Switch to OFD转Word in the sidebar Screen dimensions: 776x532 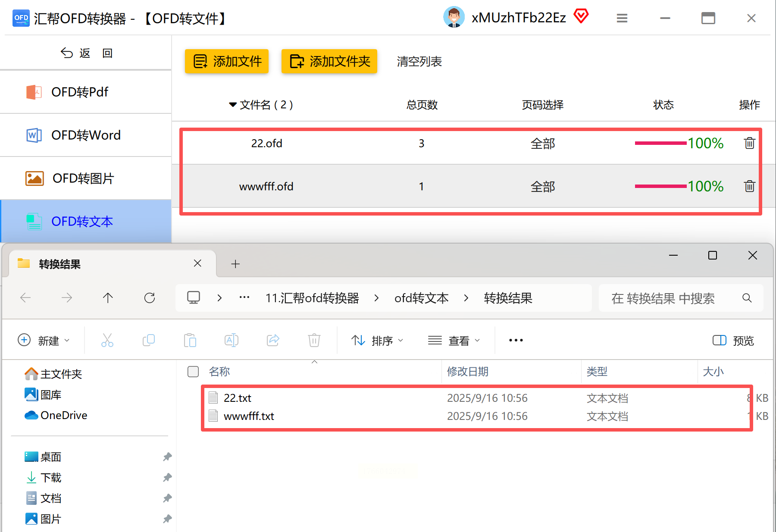[86, 135]
